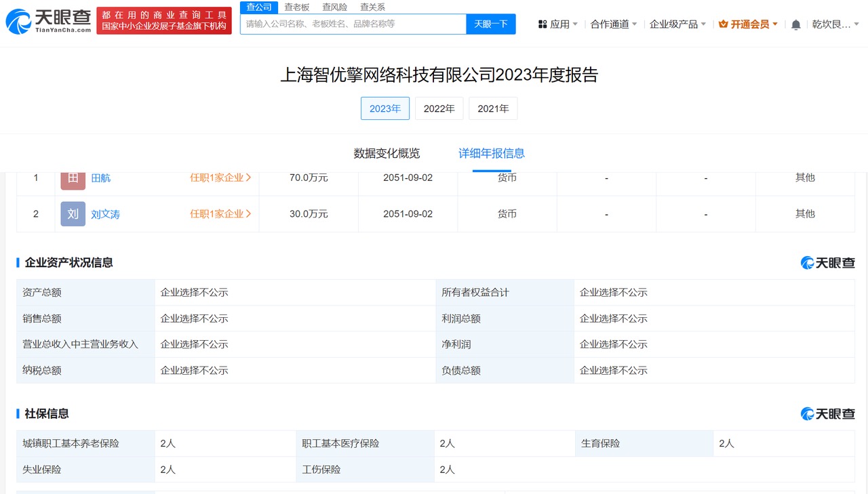Open the 乾坎艮 user account menu
868x494 pixels.
tap(835, 24)
